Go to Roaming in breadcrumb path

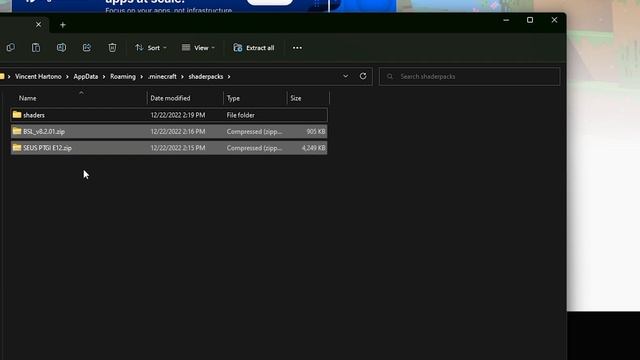(123, 76)
